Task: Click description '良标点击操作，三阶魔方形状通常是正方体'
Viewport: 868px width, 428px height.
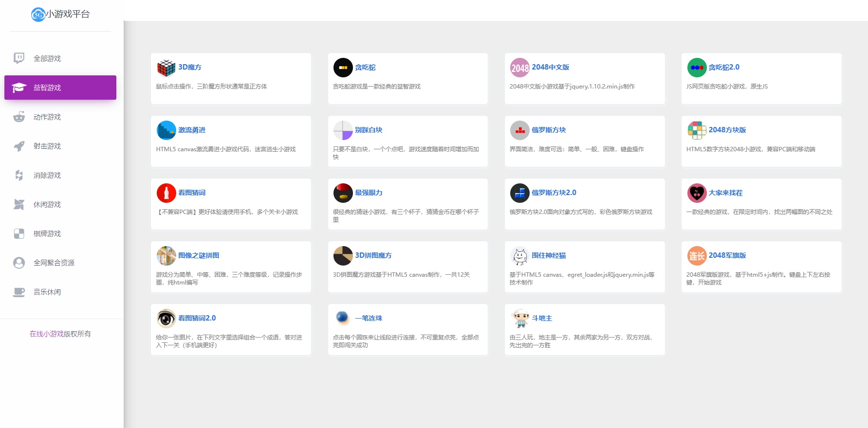Action: 211,87
